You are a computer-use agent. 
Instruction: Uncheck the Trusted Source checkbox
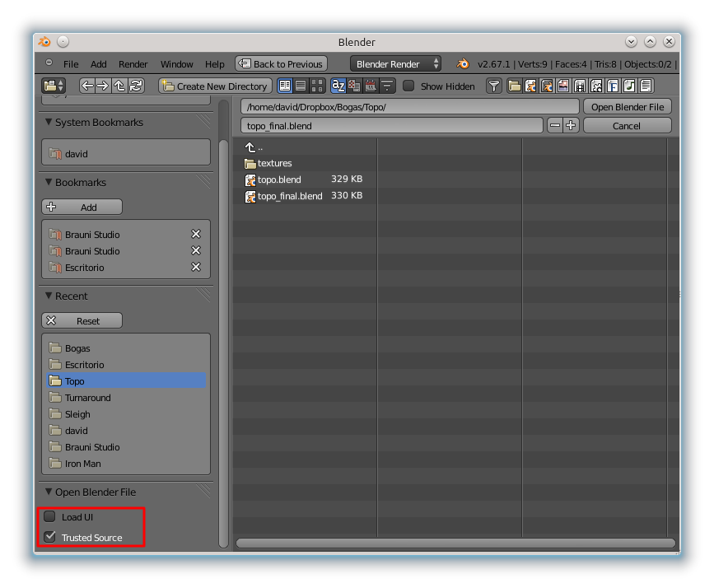click(49, 537)
